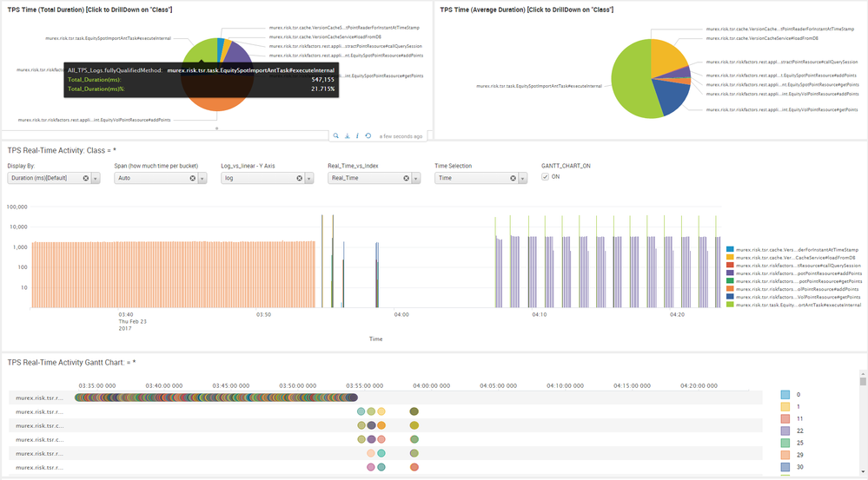The height and width of the screenshot is (480, 868).
Task: Clear the log Y Axis selection
Action: (x=300, y=178)
